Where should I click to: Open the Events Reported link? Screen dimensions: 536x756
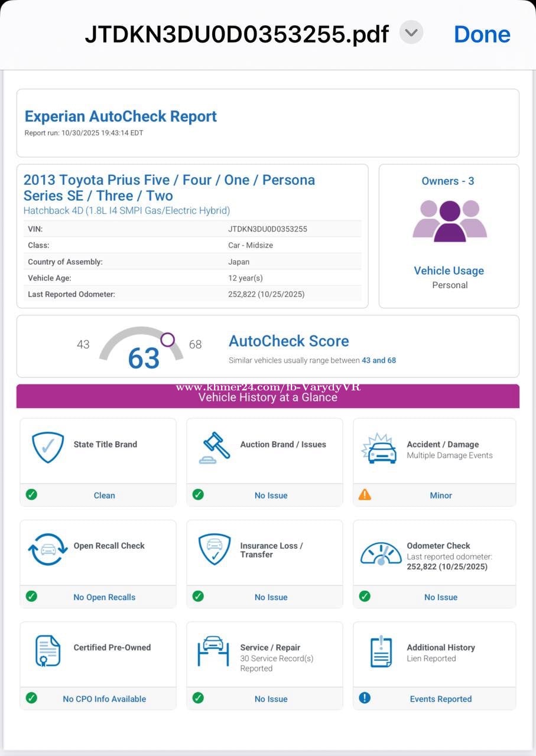[440, 699]
